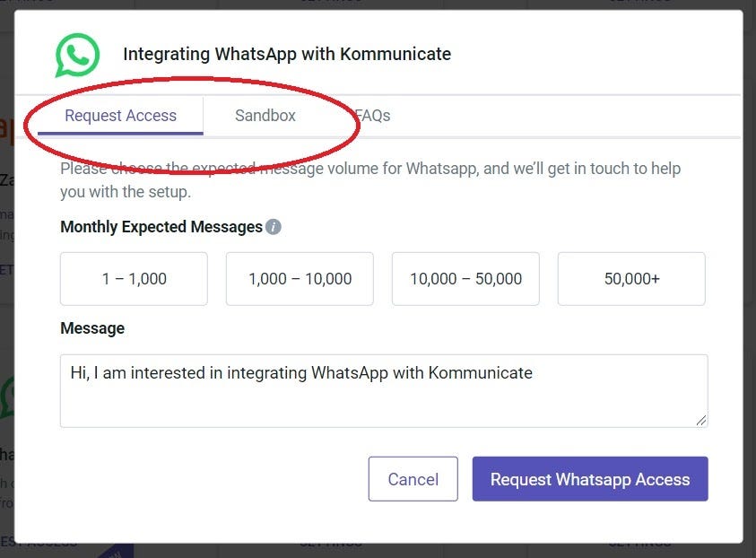Click the message volume description paragraph
The image size is (756, 558).
pyautogui.click(x=370, y=180)
